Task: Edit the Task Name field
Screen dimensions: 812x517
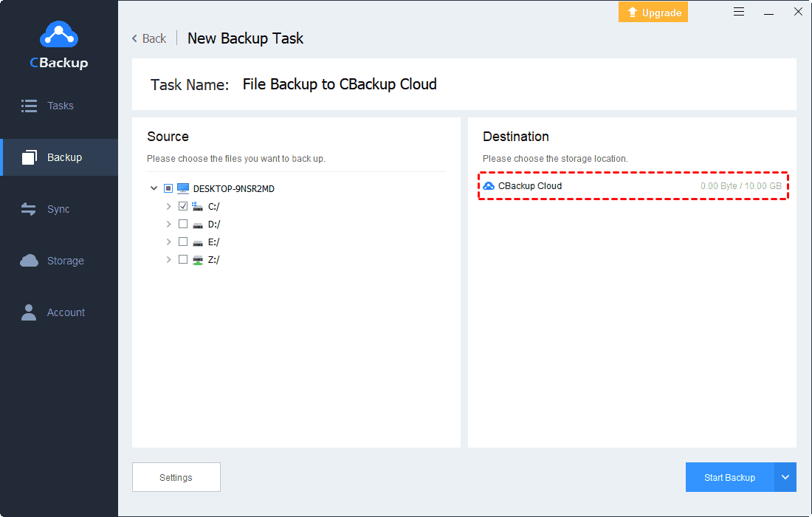Action: click(340, 84)
